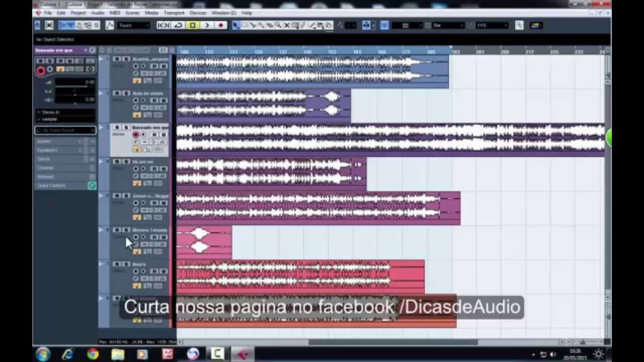The image size is (644, 362).
Task: Launch Internet Explorer from the taskbar
Action: 67,354
